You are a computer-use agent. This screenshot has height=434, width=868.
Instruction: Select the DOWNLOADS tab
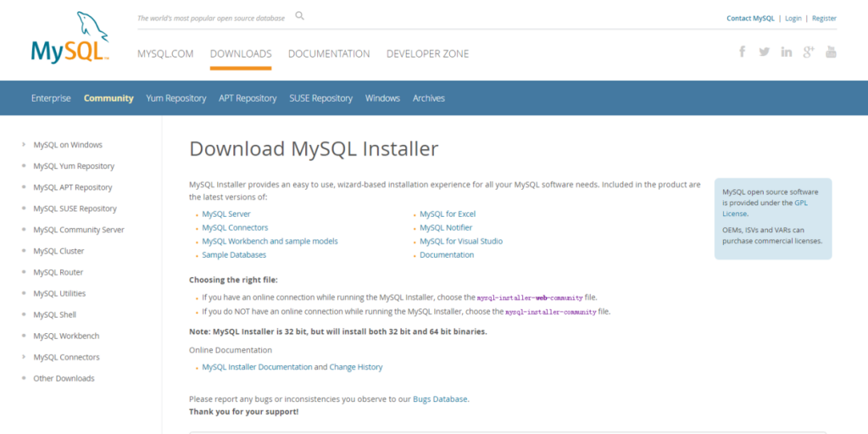pos(241,53)
